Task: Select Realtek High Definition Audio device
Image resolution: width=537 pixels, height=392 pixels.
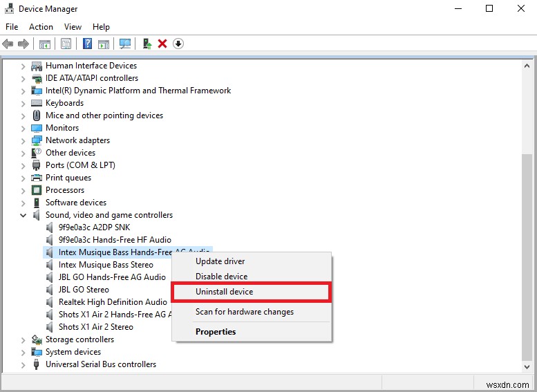Action: coord(113,302)
